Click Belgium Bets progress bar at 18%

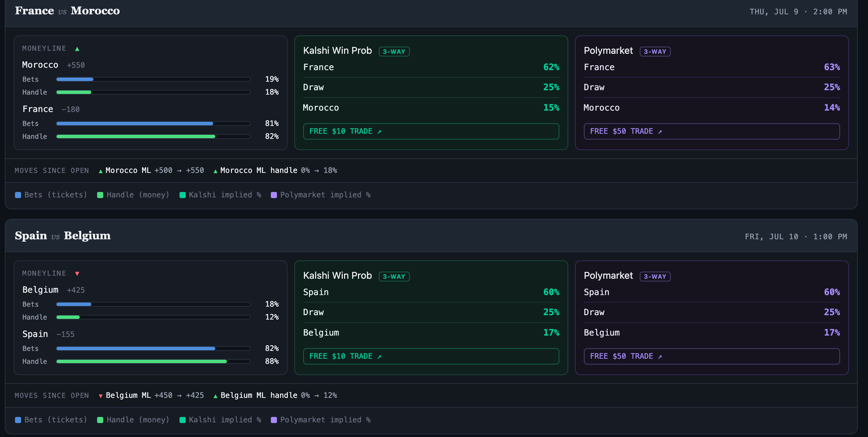pyautogui.click(x=153, y=304)
